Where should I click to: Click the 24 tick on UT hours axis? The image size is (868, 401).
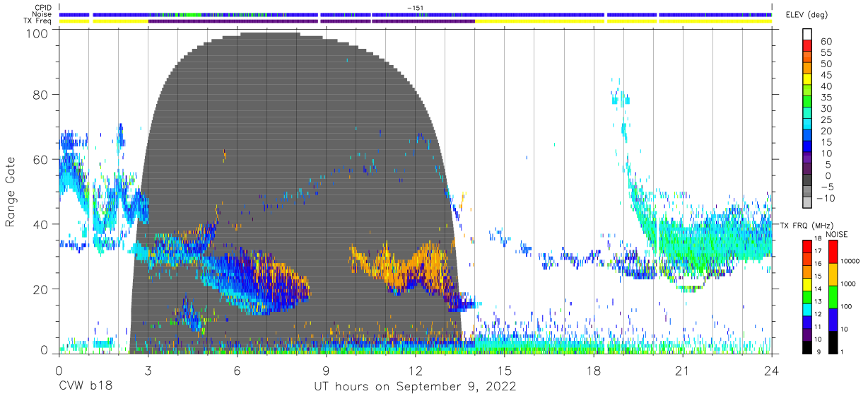[x=772, y=370]
